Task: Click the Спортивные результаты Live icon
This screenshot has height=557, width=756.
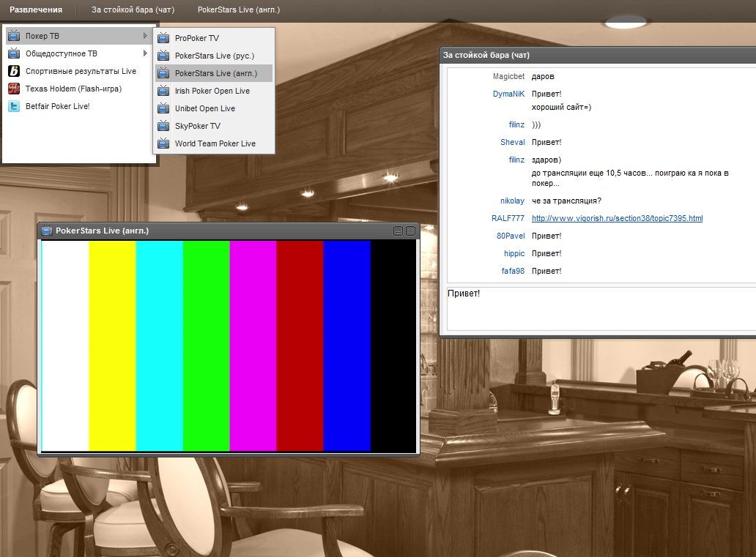Action: 13,71
